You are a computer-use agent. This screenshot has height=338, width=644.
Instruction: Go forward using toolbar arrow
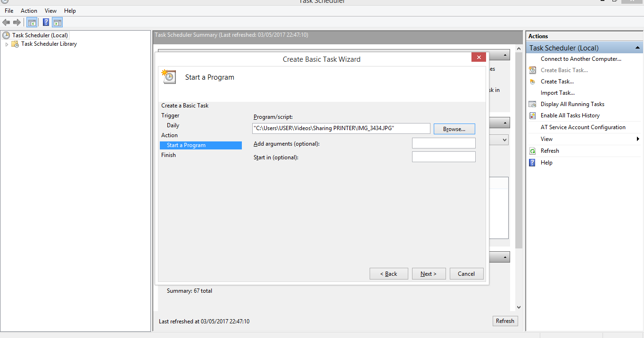click(17, 22)
